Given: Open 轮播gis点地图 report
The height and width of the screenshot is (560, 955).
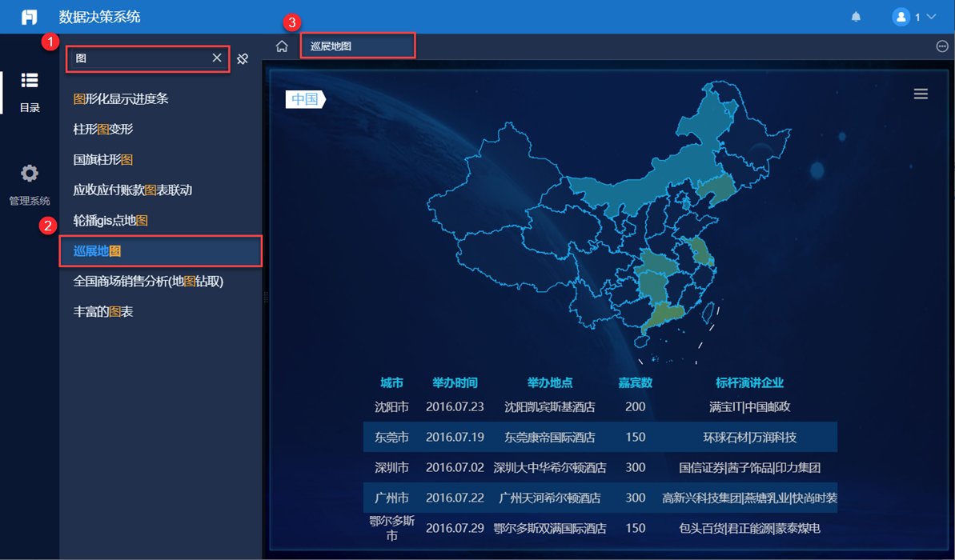Looking at the screenshot, I should tap(110, 220).
